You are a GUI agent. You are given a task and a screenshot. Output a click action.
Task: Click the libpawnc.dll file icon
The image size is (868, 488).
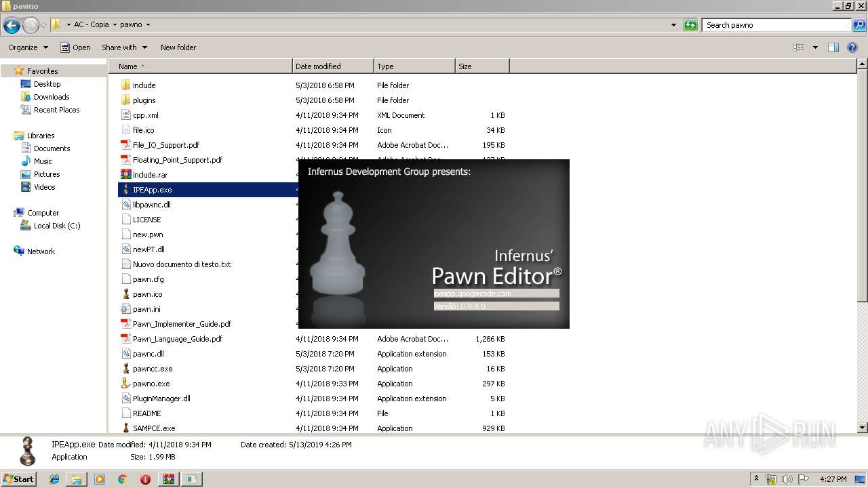(x=125, y=205)
